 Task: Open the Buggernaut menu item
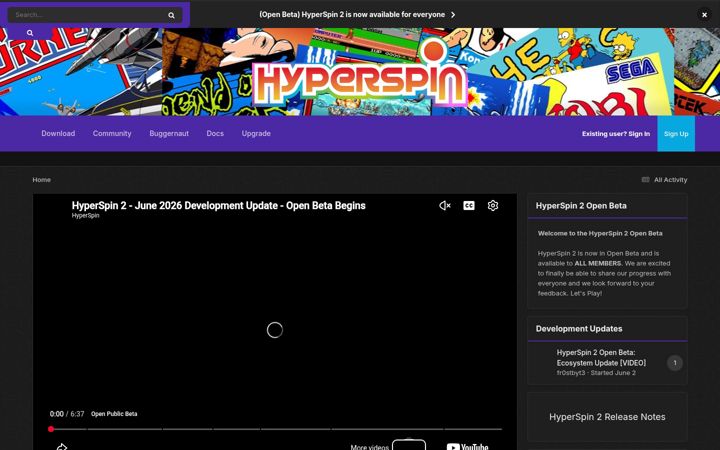[x=169, y=134]
